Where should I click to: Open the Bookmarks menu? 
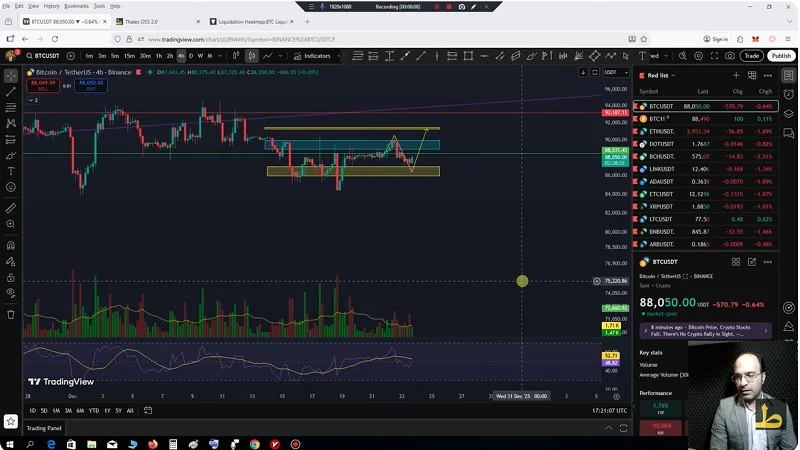pos(76,6)
